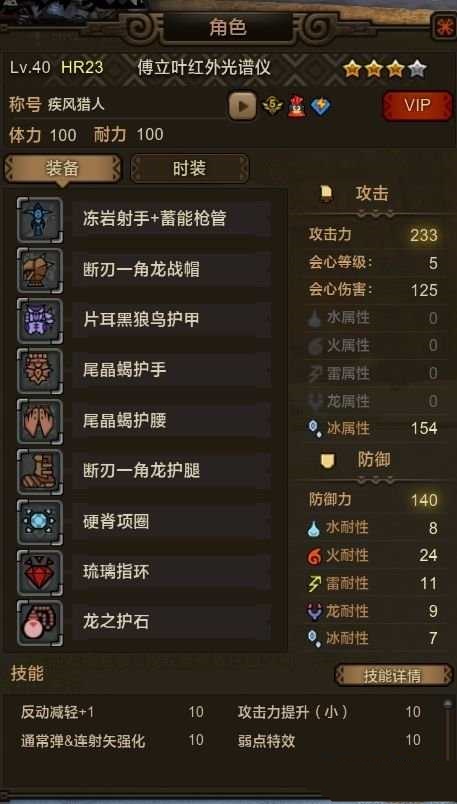Click the 龙之护石 charm bead icon
Viewport: 457px width, 804px height.
(40, 622)
